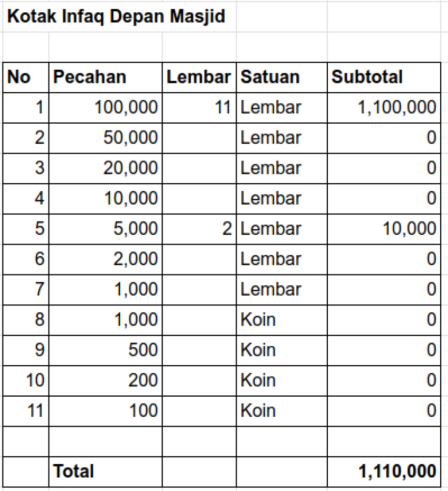The height and width of the screenshot is (491, 448).
Task: Click the "Subtotal" column header cell
Action: pos(383,77)
